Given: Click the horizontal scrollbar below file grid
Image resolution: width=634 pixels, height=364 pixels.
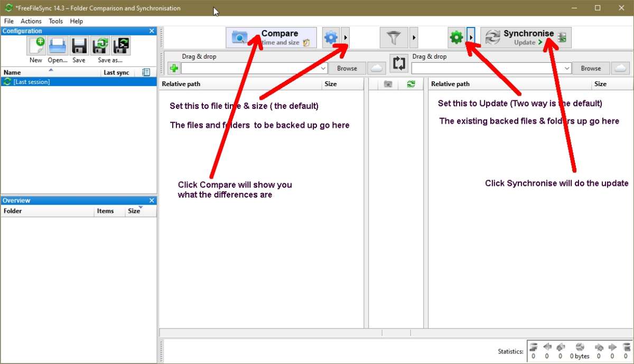Looking at the screenshot, I should click(x=396, y=333).
